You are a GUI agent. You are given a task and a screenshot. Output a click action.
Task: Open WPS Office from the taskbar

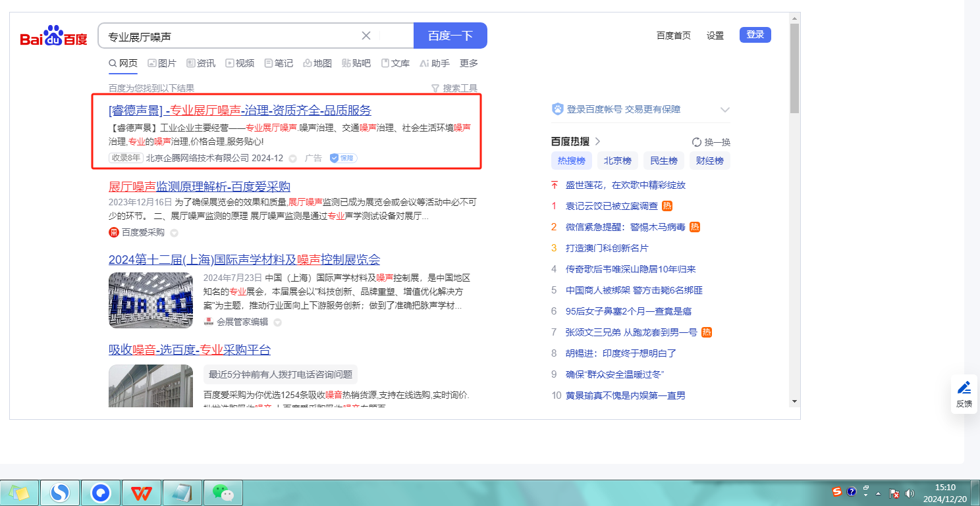point(142,492)
